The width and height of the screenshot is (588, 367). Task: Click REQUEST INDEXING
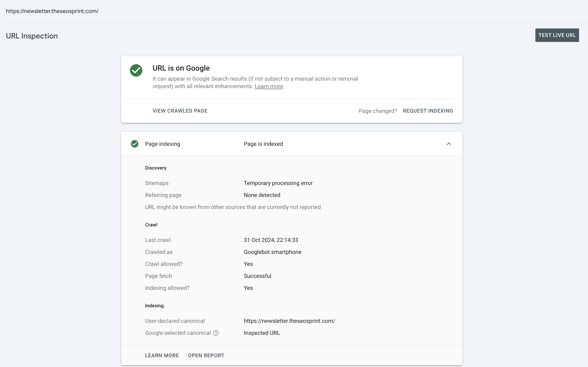point(428,111)
